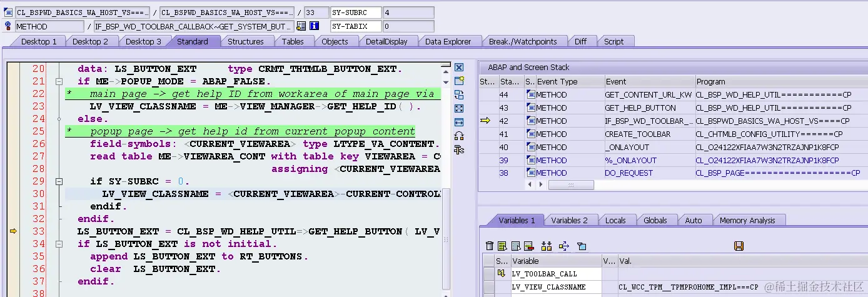Switch to the Globals tab
This screenshot has width=868, height=297.
click(655, 220)
